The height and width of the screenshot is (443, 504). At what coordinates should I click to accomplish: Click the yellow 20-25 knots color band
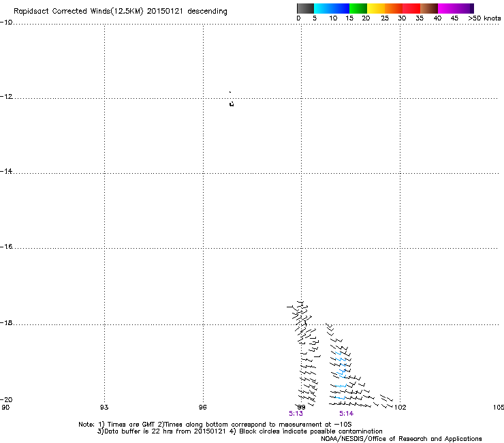pos(376,8)
